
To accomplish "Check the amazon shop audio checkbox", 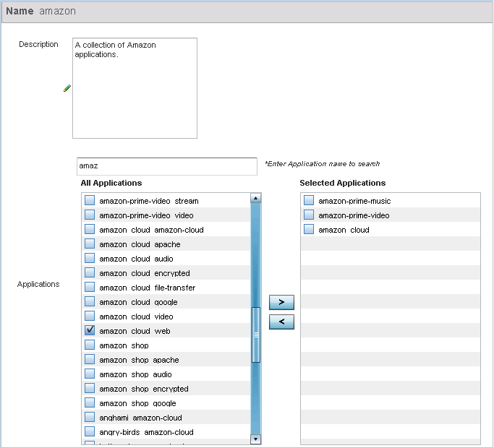I will click(90, 374).
